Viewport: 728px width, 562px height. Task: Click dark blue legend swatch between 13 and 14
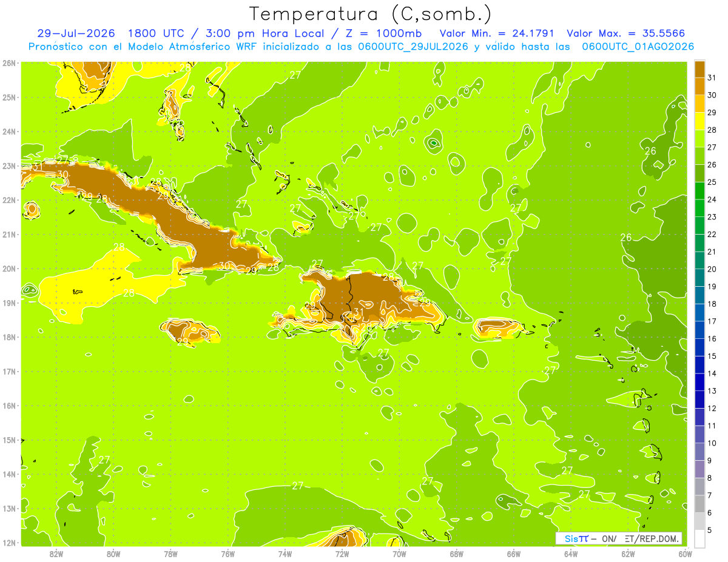coord(700,382)
